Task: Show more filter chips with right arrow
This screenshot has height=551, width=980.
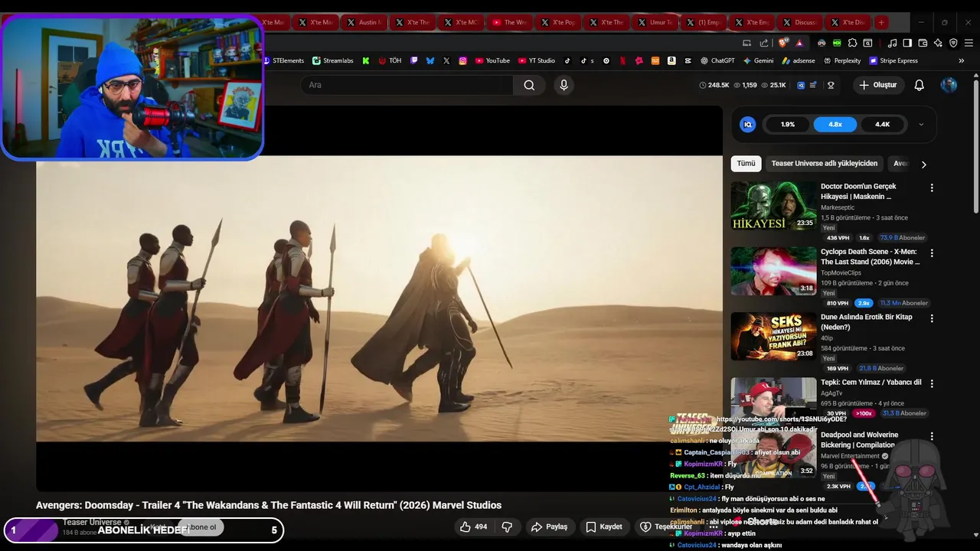Action: click(x=923, y=164)
